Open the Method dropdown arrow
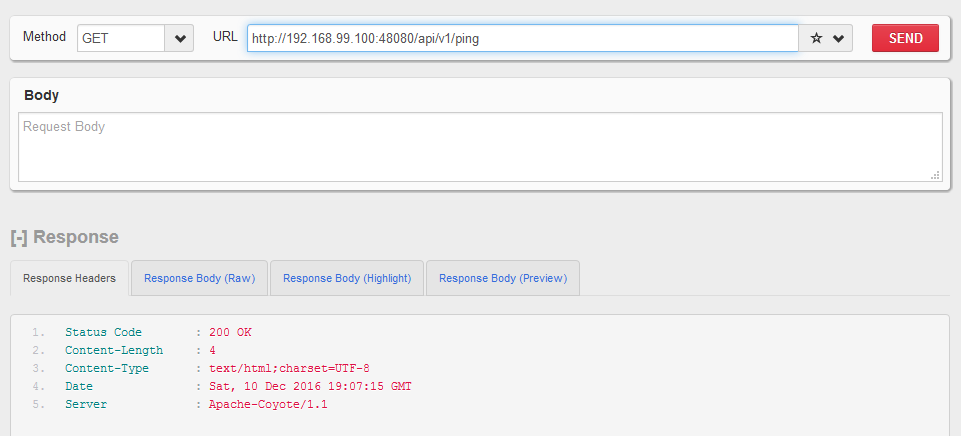The width and height of the screenshot is (961, 436). 180,38
